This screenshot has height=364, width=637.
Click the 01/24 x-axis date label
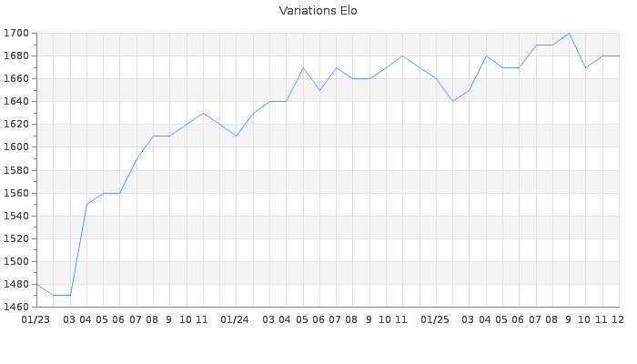(x=236, y=319)
